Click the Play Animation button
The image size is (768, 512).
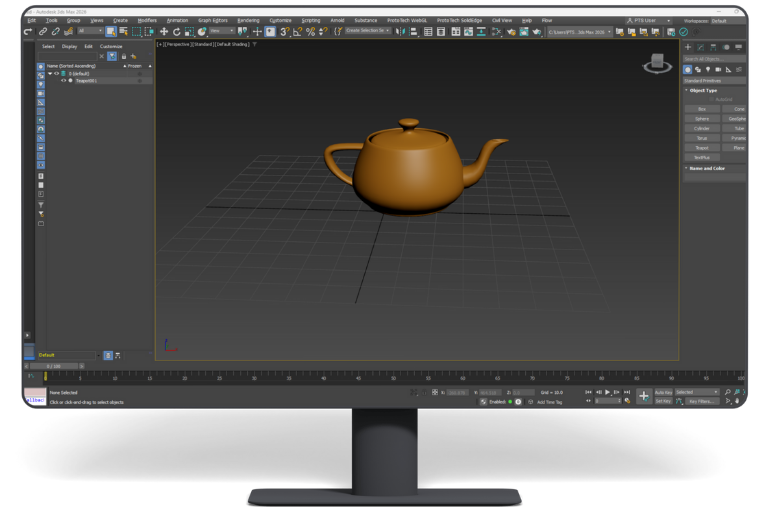tap(607, 392)
